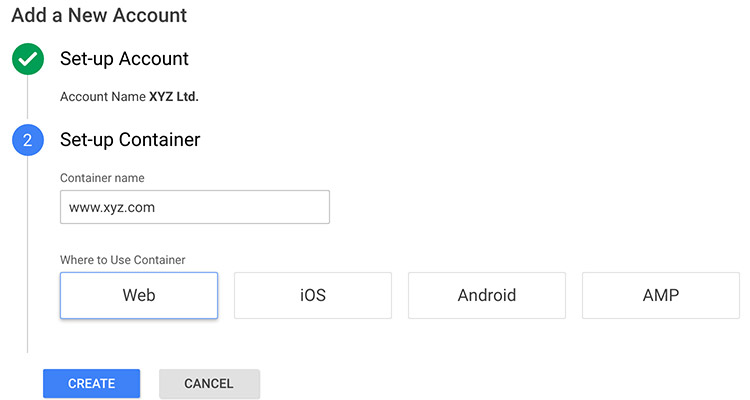Image resolution: width=750 pixels, height=400 pixels.
Task: Click the 'Where to Use Container' label
Action: click(123, 260)
